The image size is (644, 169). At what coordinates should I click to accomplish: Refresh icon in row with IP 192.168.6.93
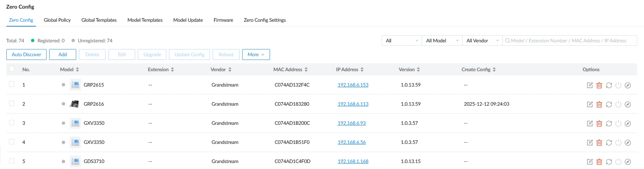609,124
